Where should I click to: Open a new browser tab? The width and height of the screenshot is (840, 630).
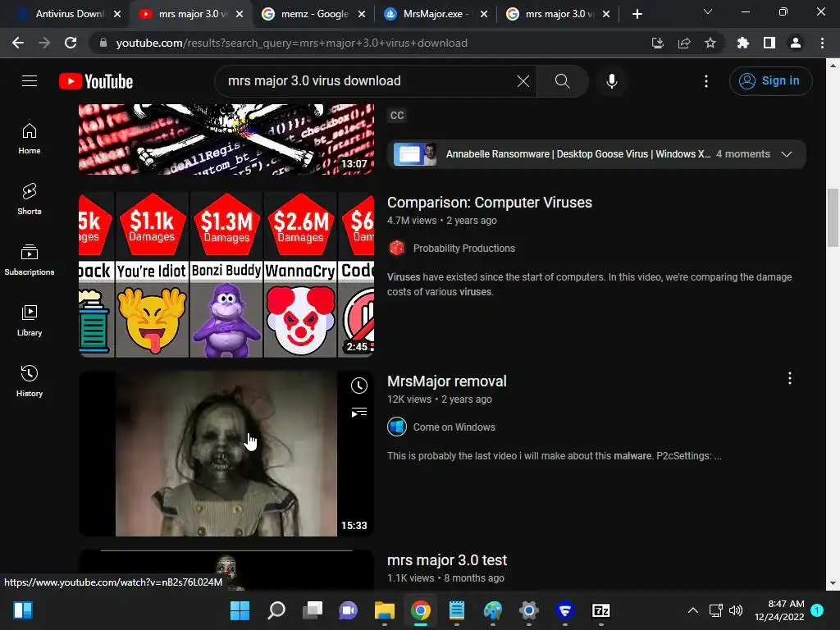637,14
